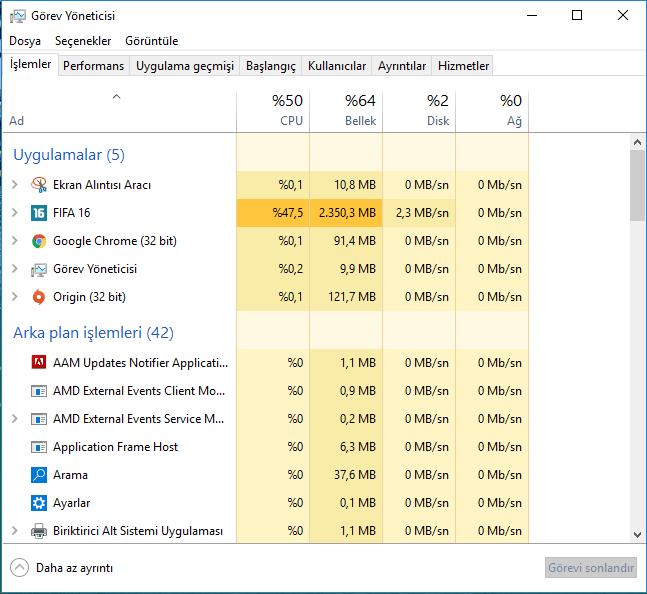Expand AMD External Events Service row
This screenshot has width=647, height=594.
pos(15,419)
